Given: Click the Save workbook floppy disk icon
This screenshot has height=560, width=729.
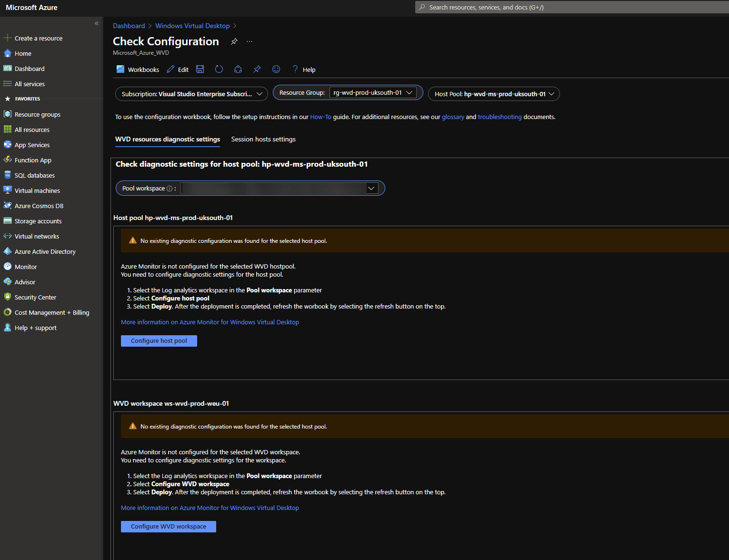Looking at the screenshot, I should 200,69.
